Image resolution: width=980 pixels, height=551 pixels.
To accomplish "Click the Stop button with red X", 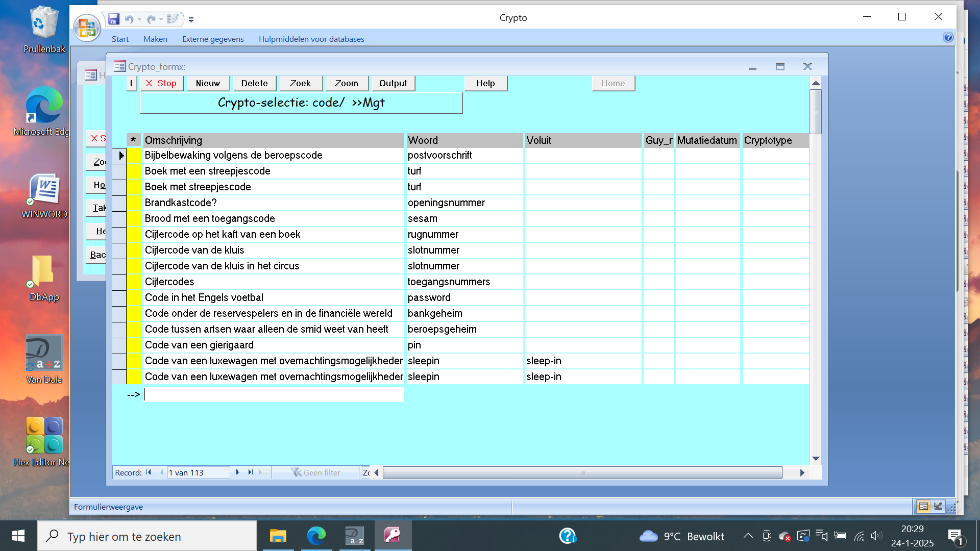I will click(x=161, y=83).
